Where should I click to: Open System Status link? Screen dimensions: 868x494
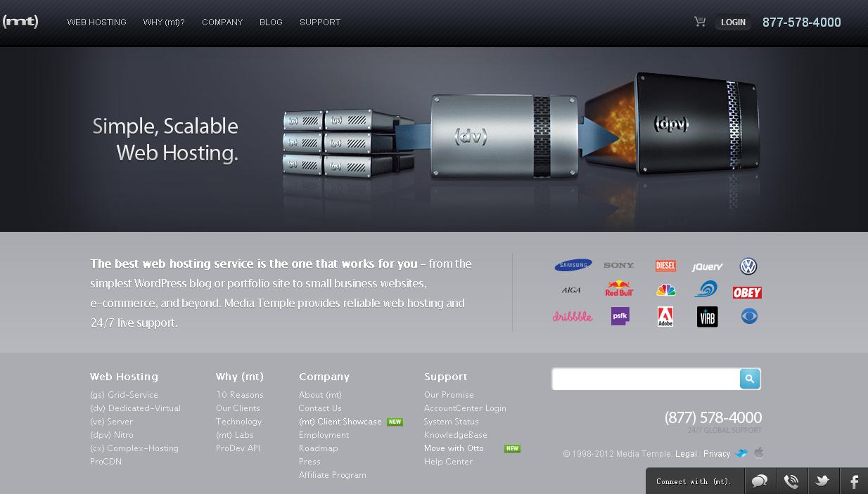pyautogui.click(x=451, y=422)
